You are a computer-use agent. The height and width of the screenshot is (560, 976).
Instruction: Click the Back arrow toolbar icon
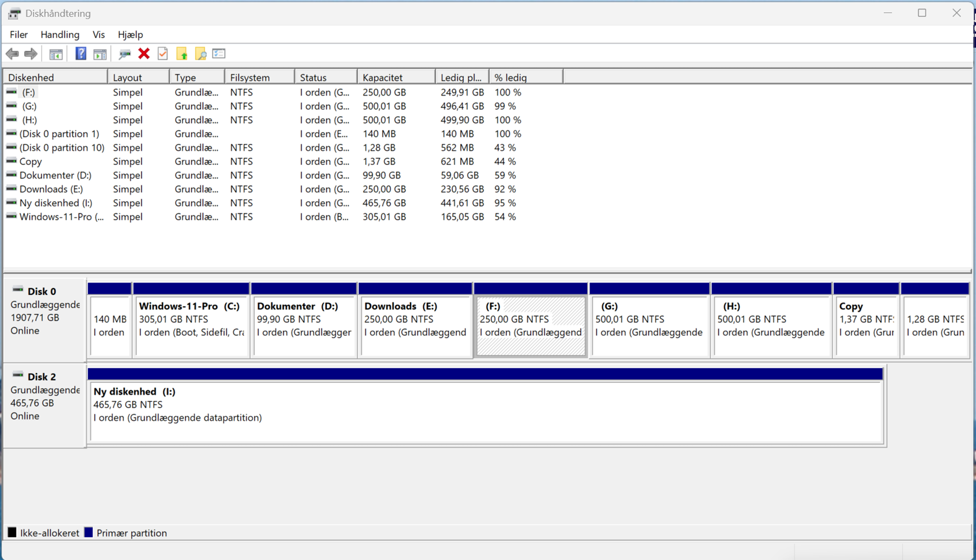tap(12, 53)
